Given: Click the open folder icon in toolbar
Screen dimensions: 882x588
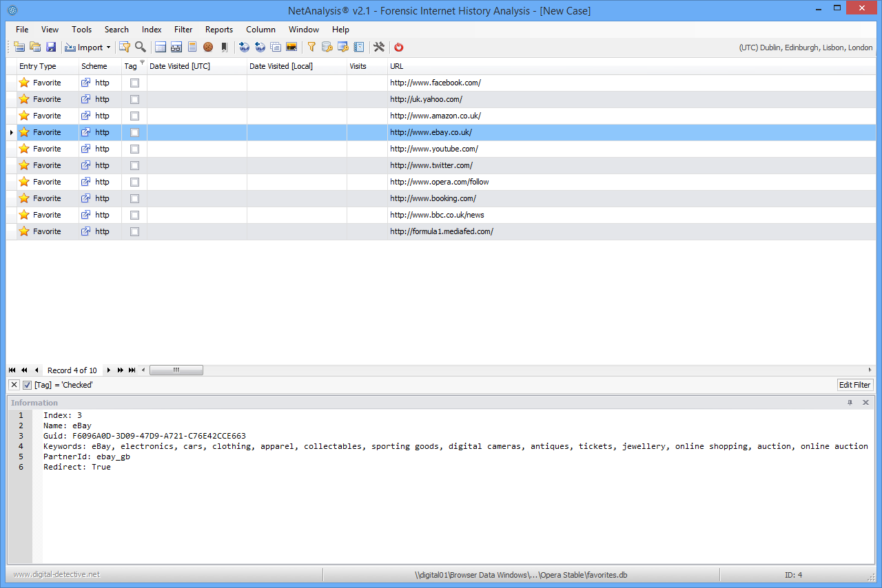Looking at the screenshot, I should (x=35, y=47).
